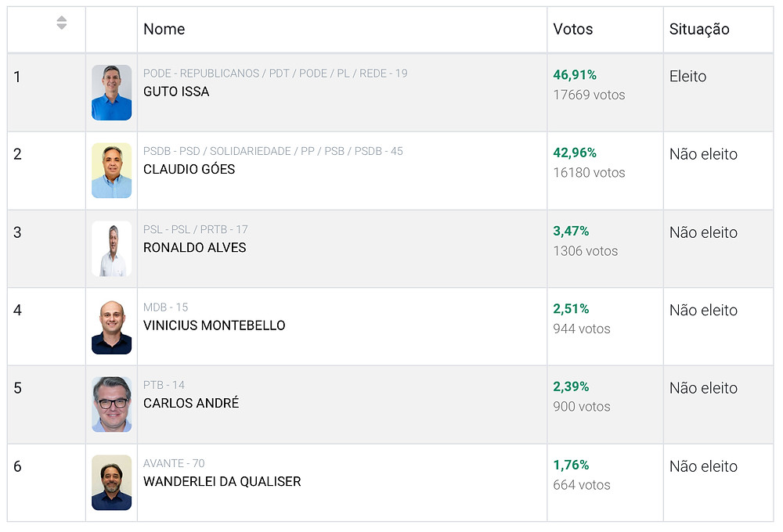Open Wanderlei da Qualiser's candidate photo
783x532 pixels.
tap(111, 483)
